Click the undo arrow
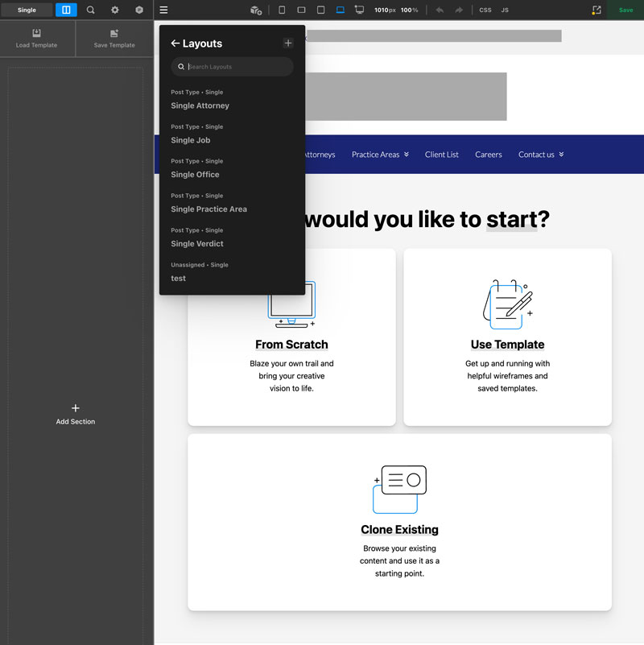Image resolution: width=644 pixels, height=645 pixels. (439, 10)
